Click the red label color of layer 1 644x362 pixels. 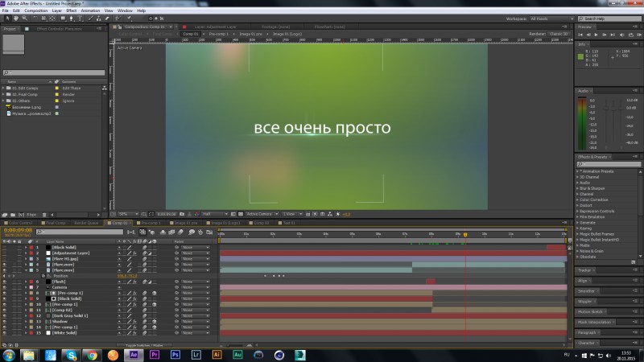(31, 248)
